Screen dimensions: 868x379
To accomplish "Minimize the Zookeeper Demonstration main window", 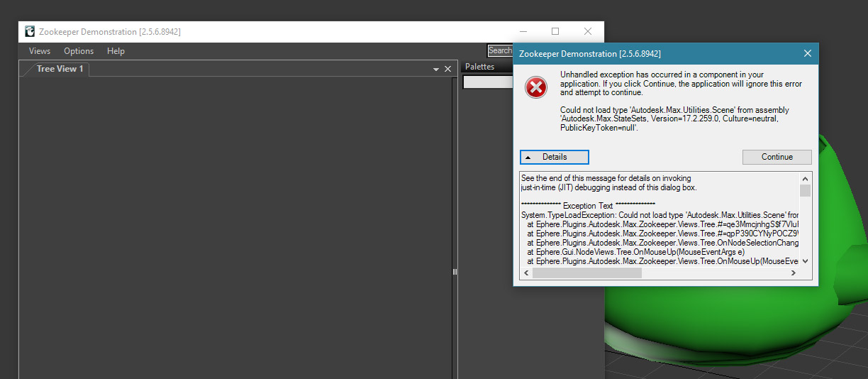I will click(x=523, y=32).
